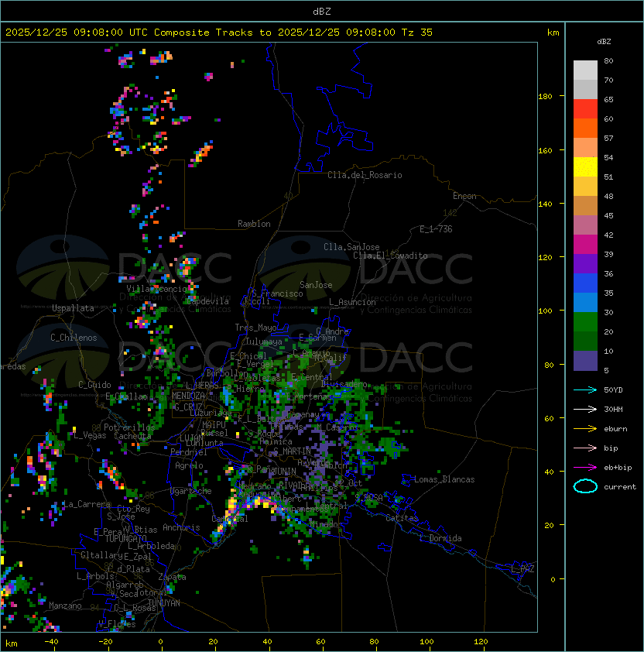This screenshot has height=652, width=644.
Task: Click the 'Tres_Mayo' map label
Action: [x=255, y=328]
